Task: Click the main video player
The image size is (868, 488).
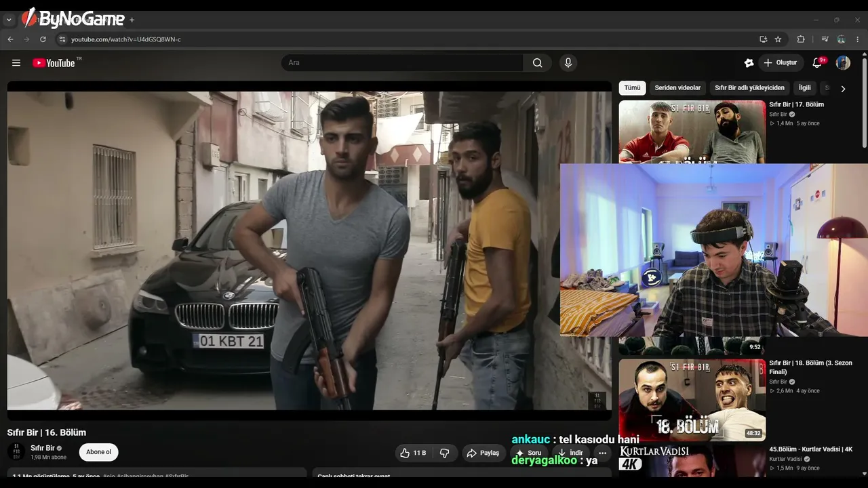Action: (309, 251)
